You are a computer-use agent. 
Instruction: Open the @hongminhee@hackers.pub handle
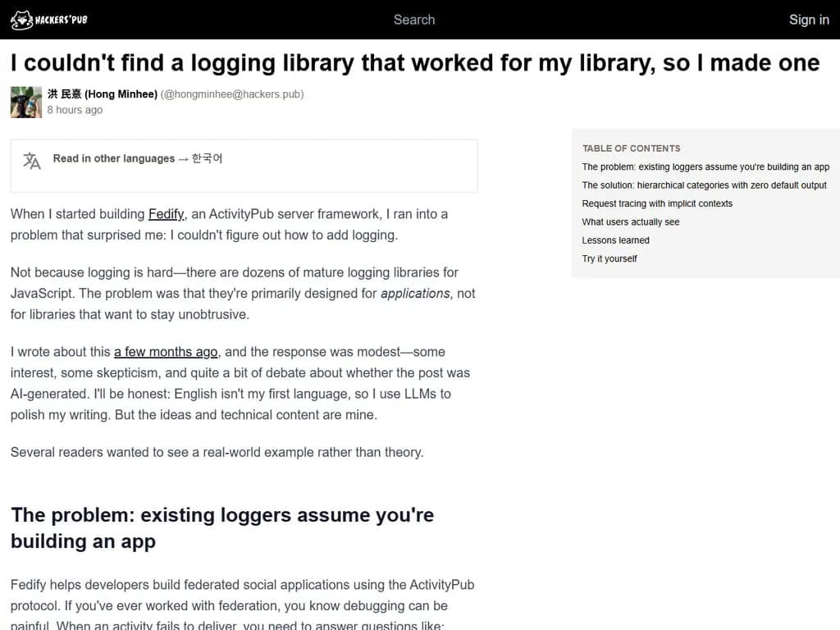(233, 94)
